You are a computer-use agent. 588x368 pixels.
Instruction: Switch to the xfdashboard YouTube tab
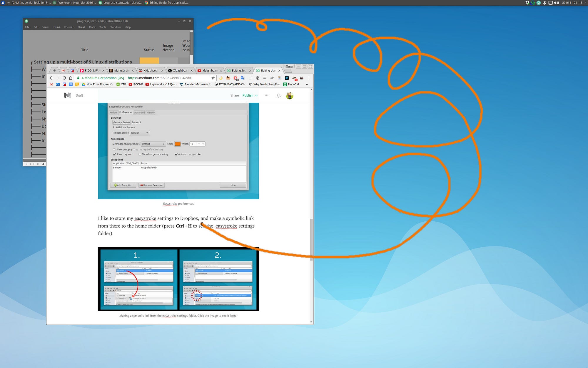209,71
